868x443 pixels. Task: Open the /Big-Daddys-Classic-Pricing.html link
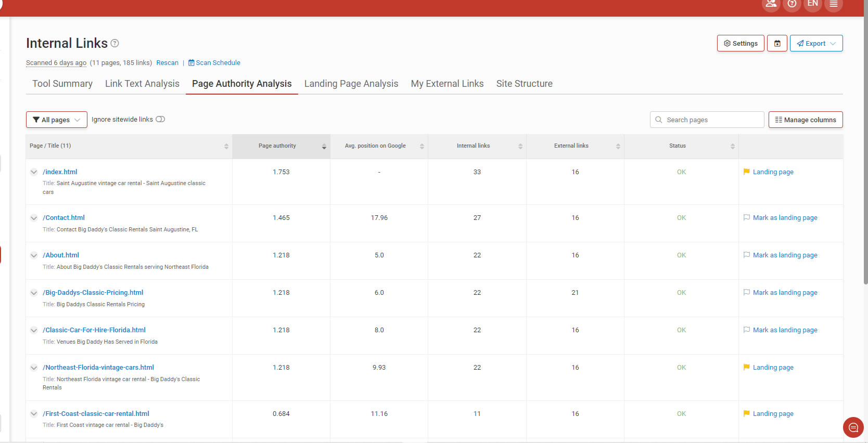pyautogui.click(x=93, y=293)
